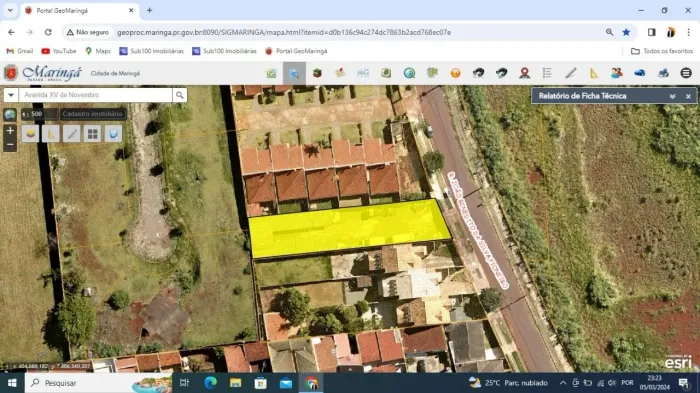
Task: Click the browser address bar URL
Action: pos(284,32)
